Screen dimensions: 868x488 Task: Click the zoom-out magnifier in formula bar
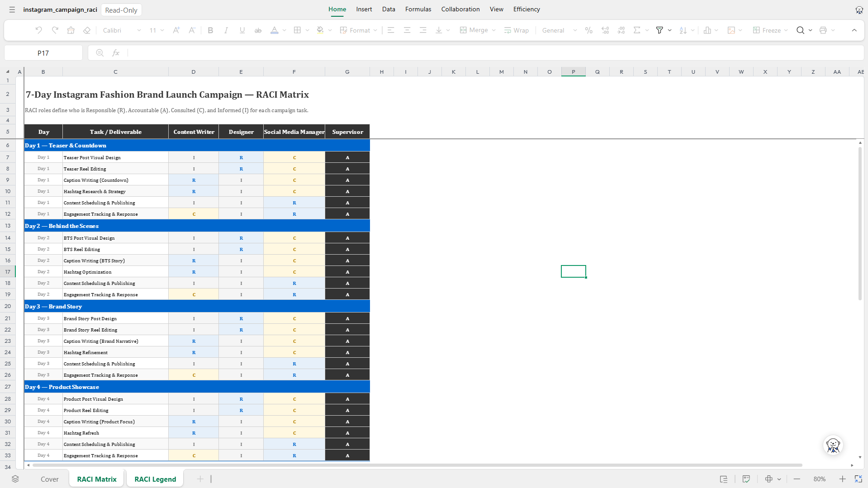100,53
